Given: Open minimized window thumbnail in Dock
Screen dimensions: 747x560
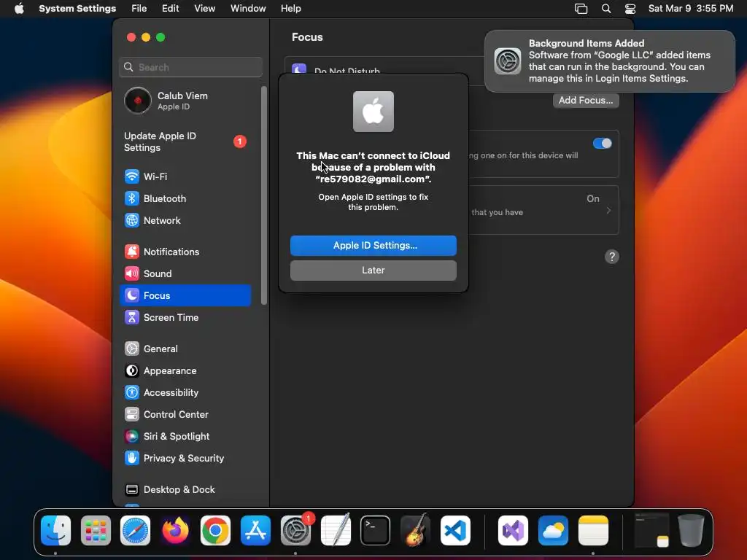Looking at the screenshot, I should 651,531.
